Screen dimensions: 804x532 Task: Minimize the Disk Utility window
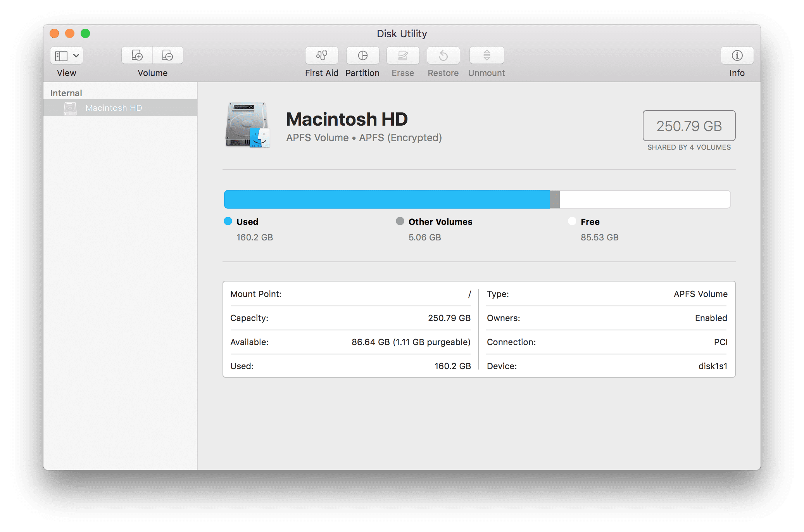[70, 33]
